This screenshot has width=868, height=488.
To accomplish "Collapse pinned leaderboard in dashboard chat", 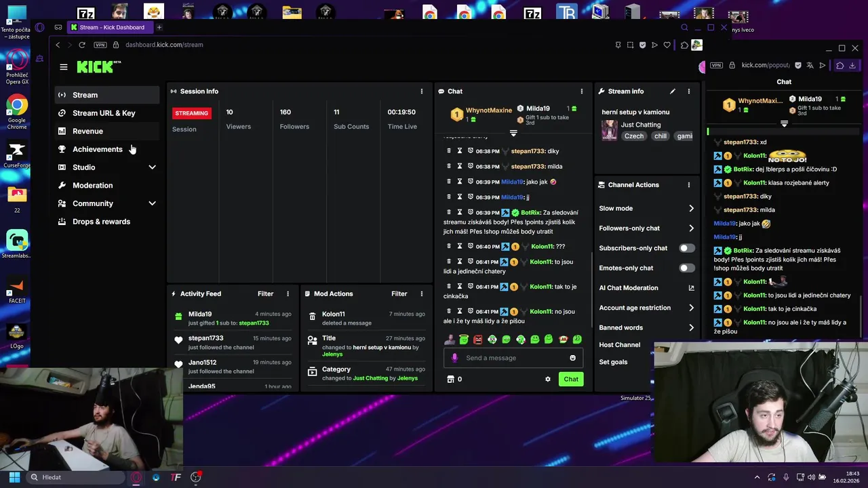I will [513, 133].
